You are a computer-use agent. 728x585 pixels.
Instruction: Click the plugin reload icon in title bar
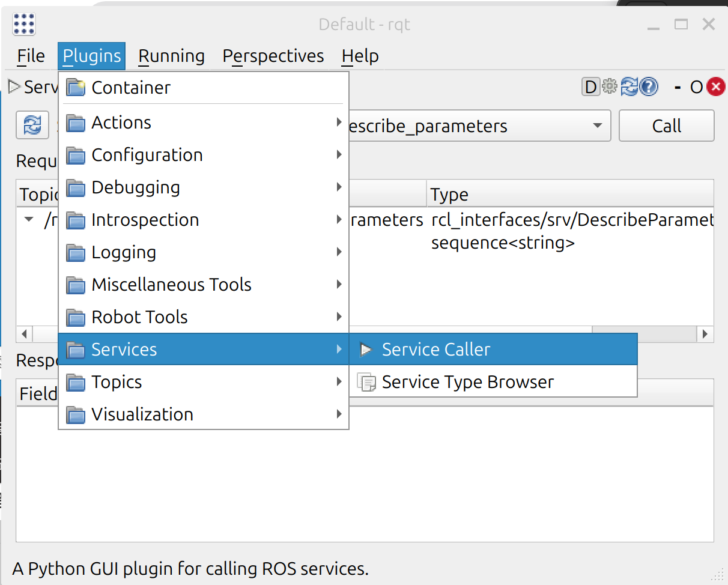pyautogui.click(x=629, y=88)
